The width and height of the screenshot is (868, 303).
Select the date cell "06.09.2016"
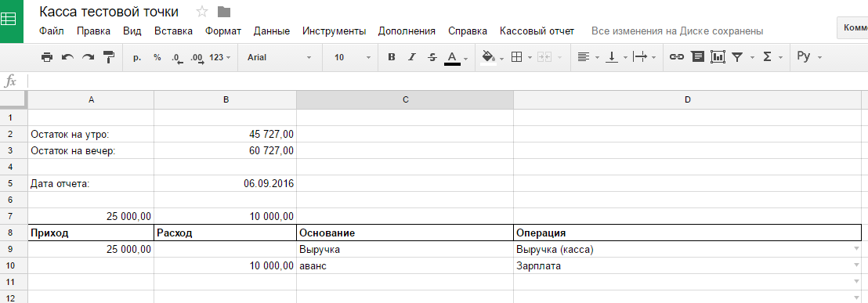(x=226, y=183)
